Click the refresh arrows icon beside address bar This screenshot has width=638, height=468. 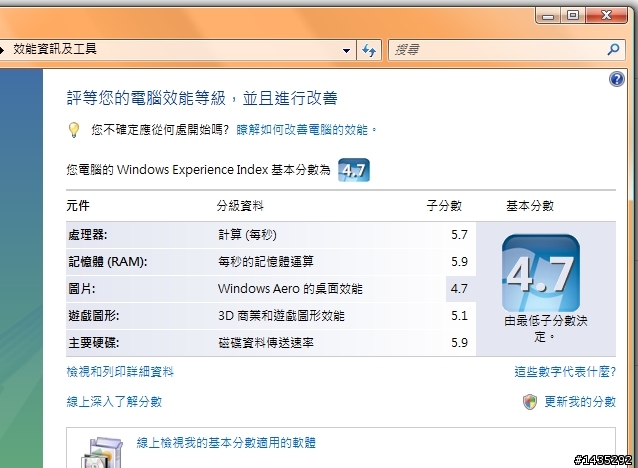click(369, 50)
